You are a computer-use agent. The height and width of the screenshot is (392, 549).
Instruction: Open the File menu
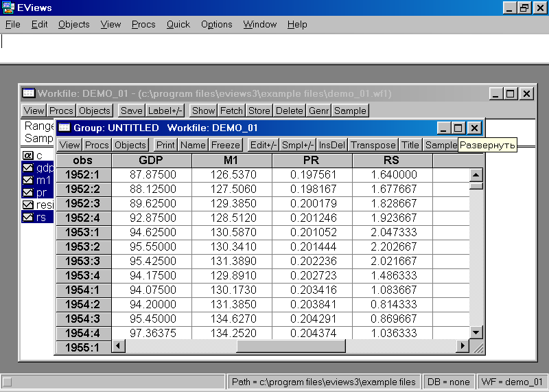(13, 25)
